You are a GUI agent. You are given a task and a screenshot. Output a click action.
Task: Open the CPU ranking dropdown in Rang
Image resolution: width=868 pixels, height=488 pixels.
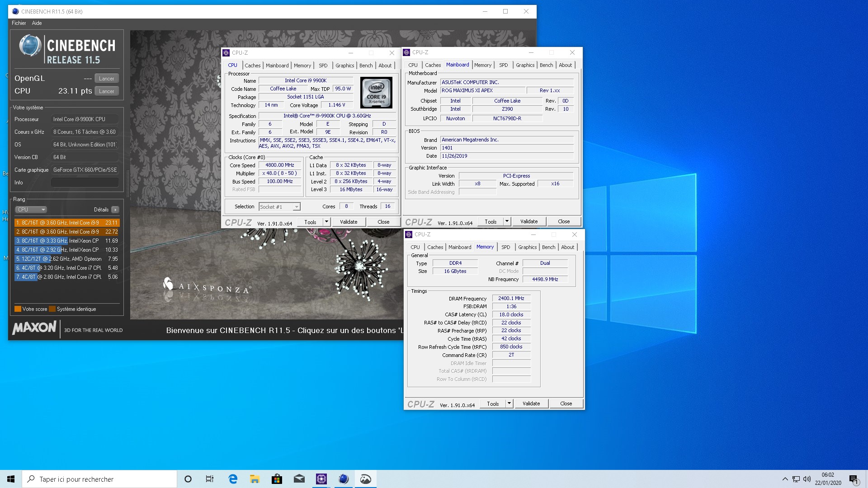(x=31, y=210)
